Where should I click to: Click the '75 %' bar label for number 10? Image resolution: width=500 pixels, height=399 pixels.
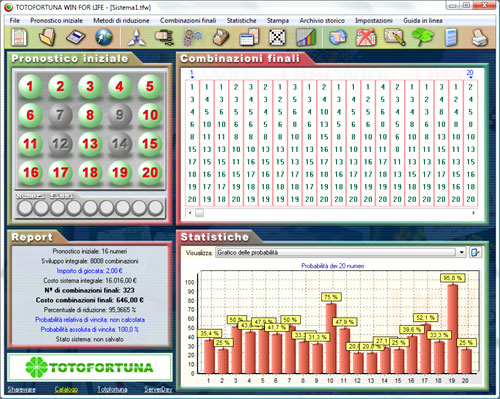[x=331, y=297]
